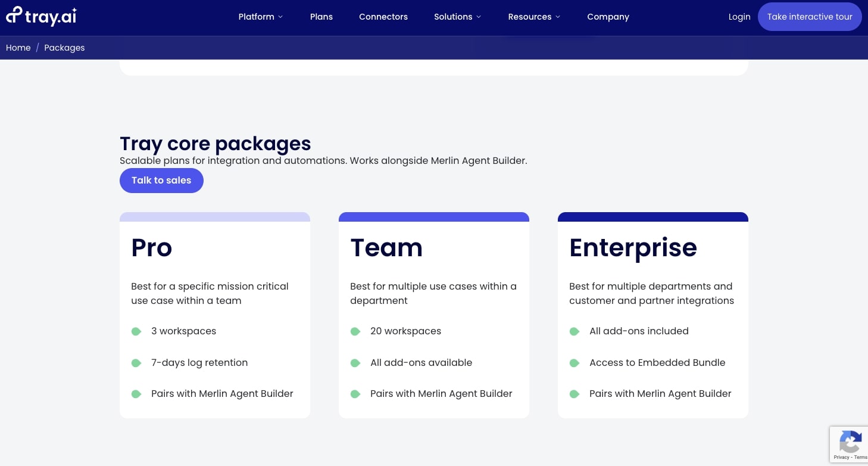Click Pro's 'Best for a specific mission' description
This screenshot has height=466, width=868.
(x=210, y=294)
